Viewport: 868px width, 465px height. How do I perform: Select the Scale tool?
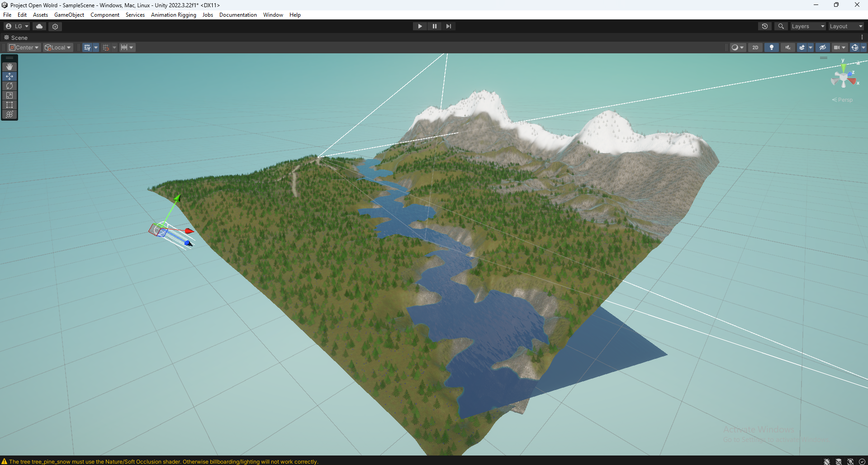pos(9,95)
